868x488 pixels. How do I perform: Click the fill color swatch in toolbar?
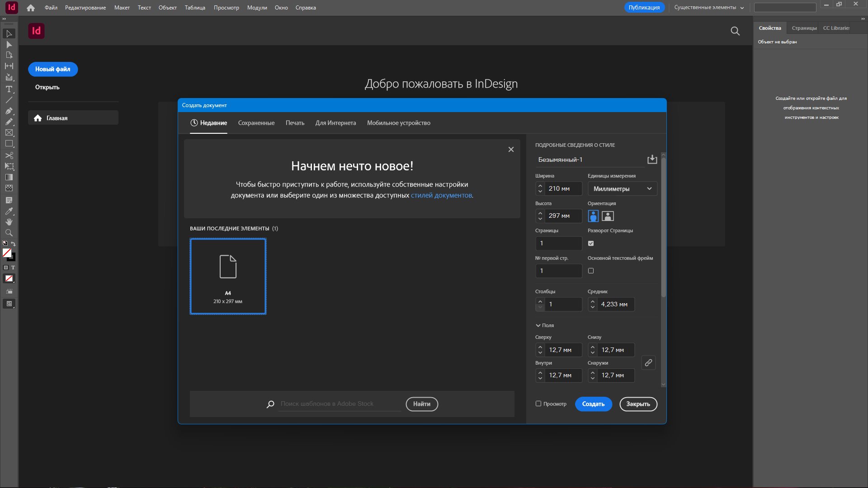7,253
